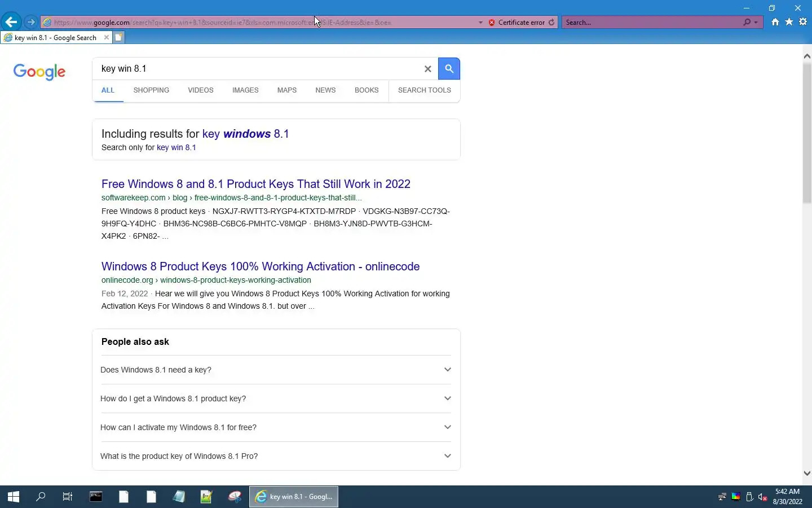
Task: Open a new browser tab
Action: click(119, 37)
